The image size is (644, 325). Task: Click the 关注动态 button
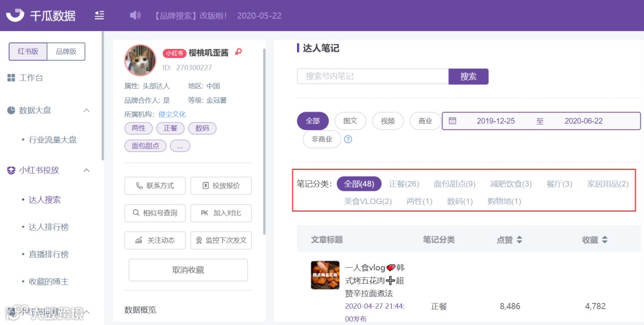155,240
